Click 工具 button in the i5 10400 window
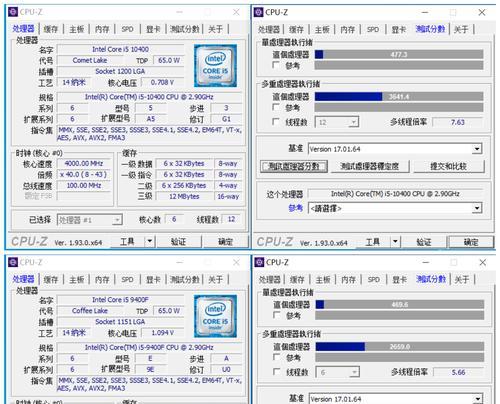The height and width of the screenshot is (404, 500). pyautogui.click(x=127, y=241)
